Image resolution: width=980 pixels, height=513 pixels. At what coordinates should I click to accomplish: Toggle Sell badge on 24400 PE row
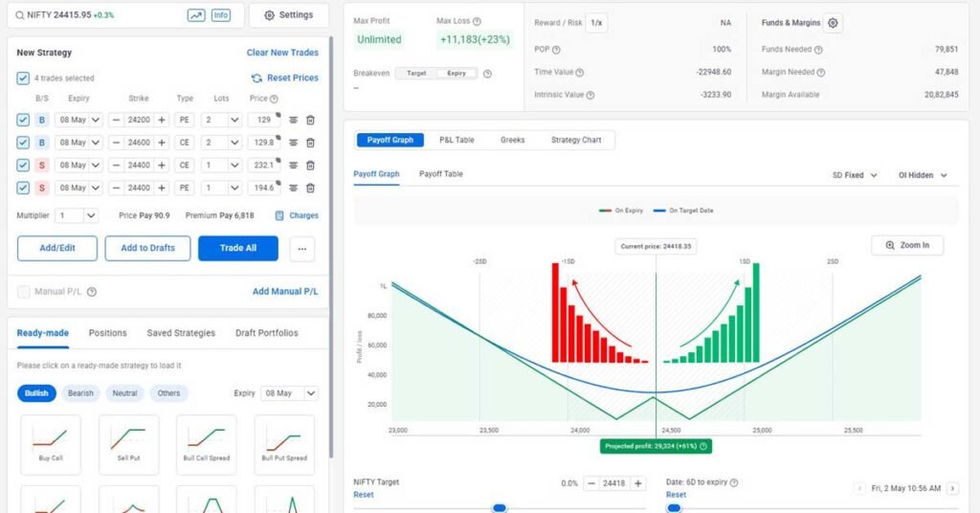click(x=42, y=188)
